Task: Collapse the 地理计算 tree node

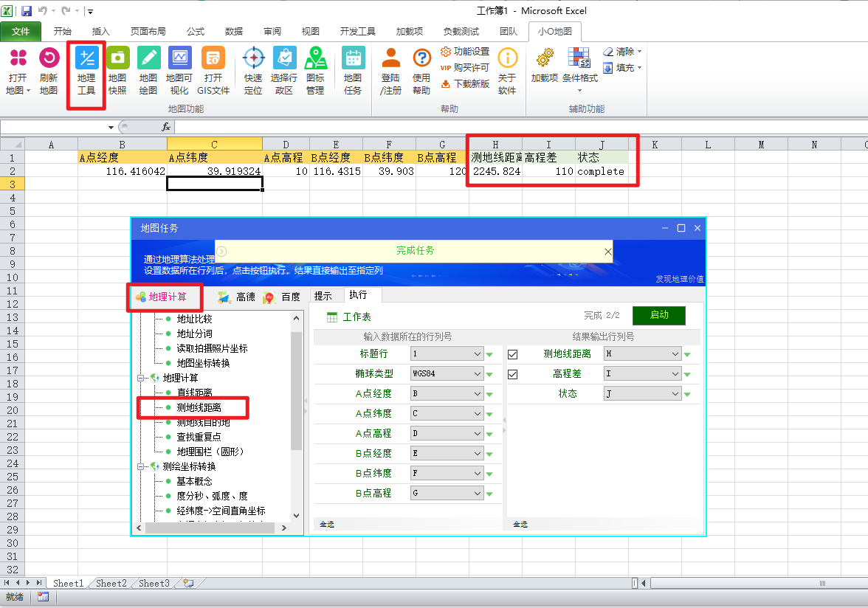Action: (140, 379)
